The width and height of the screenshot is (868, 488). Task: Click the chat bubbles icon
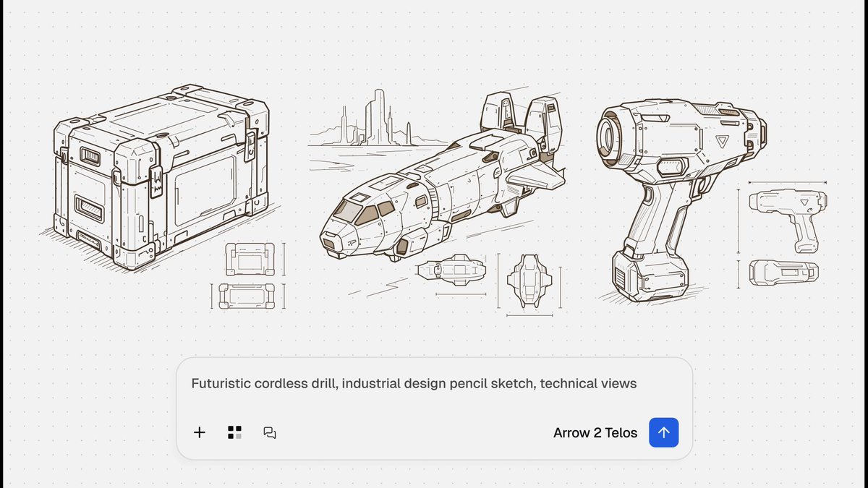pos(270,433)
